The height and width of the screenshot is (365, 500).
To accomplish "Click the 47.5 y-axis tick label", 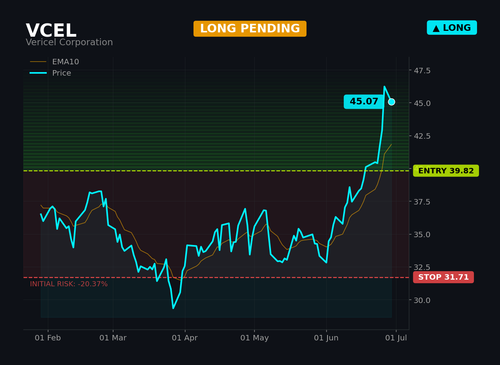I will [x=422, y=71].
